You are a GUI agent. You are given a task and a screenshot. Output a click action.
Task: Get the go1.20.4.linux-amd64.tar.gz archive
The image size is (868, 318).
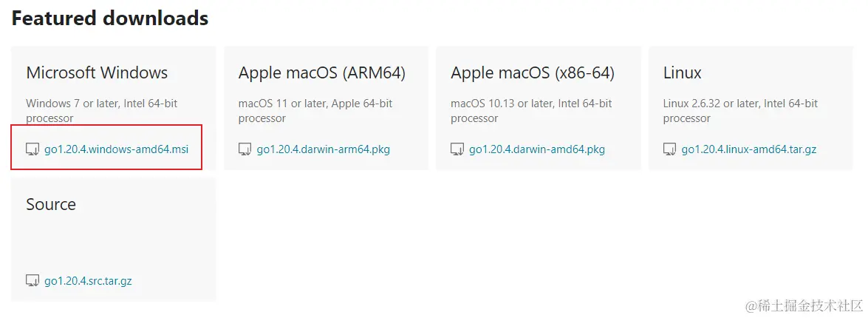coord(748,149)
